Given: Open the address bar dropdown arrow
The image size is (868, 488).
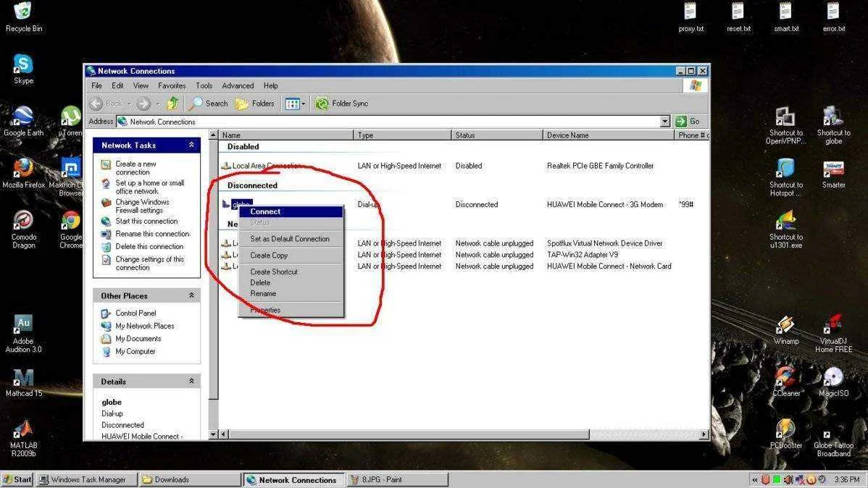Looking at the screenshot, I should click(665, 121).
